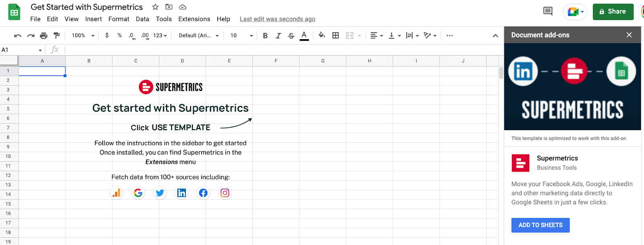The height and width of the screenshot is (245, 644).
Task: Click the Merge cells icon
Action: 350,35
